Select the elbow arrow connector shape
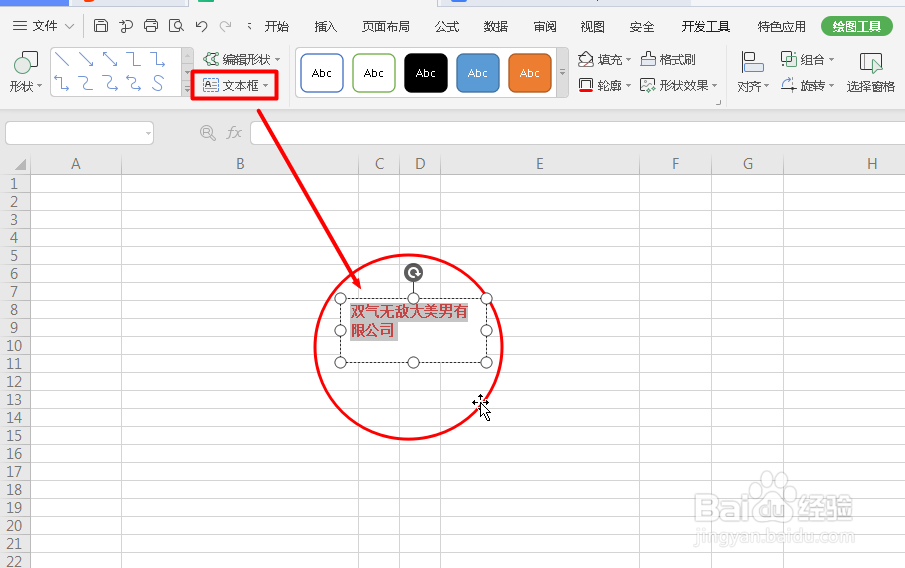The image size is (905, 568). 158,59
